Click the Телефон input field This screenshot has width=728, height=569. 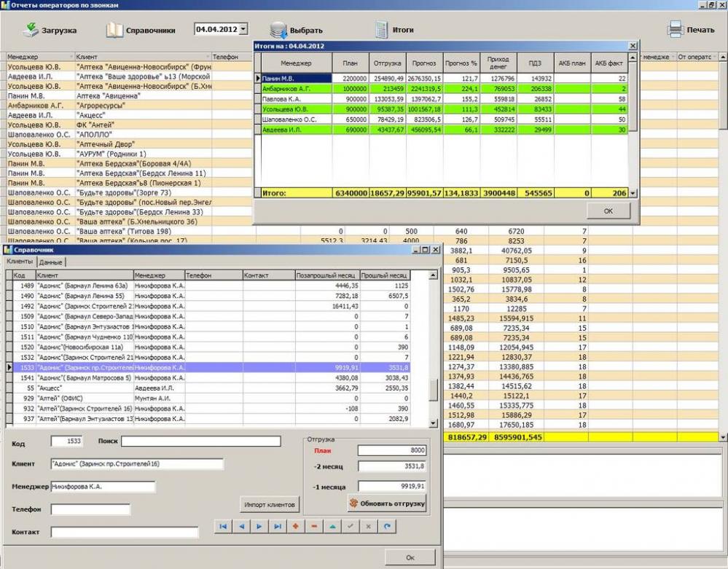pyautogui.click(x=90, y=509)
